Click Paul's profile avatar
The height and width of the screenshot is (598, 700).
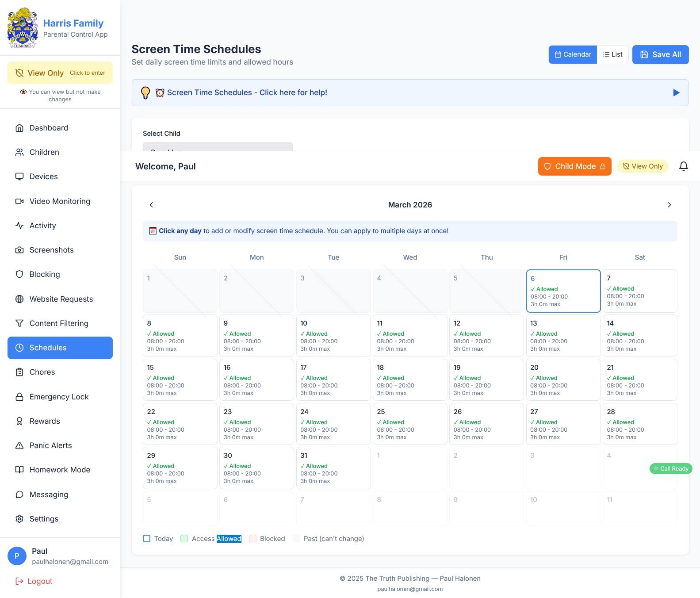[17, 556]
